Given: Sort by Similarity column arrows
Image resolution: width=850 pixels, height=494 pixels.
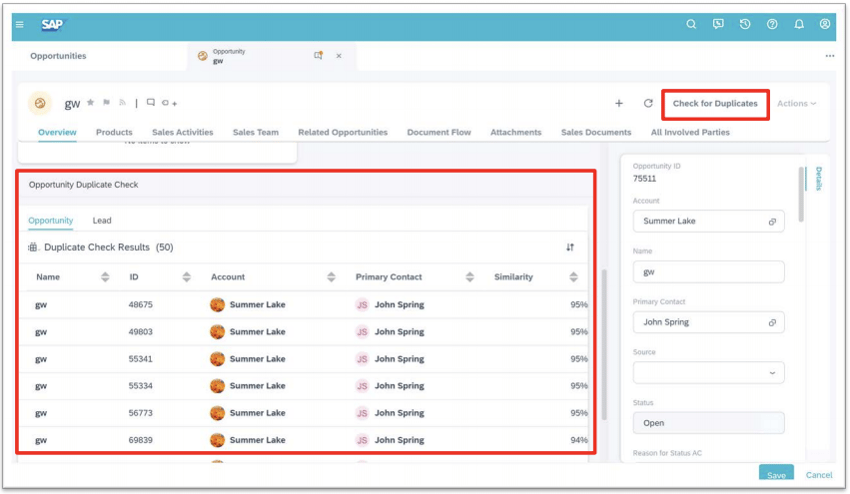Looking at the screenshot, I should pos(574,277).
